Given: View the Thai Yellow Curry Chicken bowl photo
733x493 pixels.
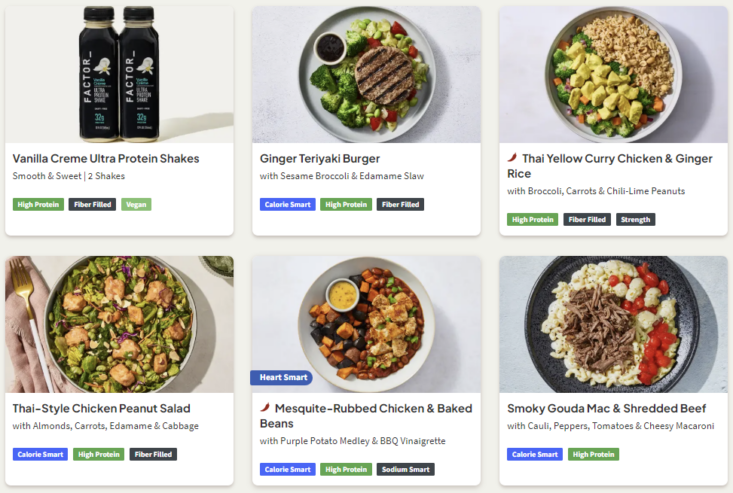Looking at the screenshot, I should pos(613,74).
